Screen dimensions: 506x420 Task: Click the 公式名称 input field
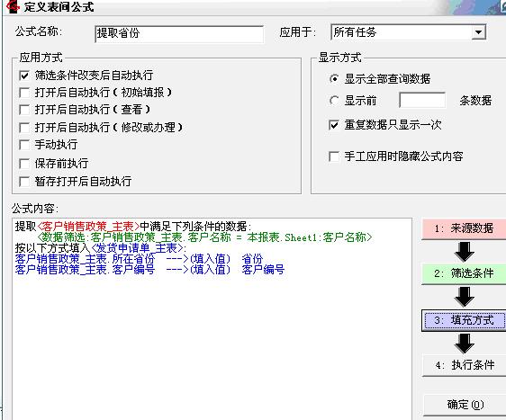179,33
